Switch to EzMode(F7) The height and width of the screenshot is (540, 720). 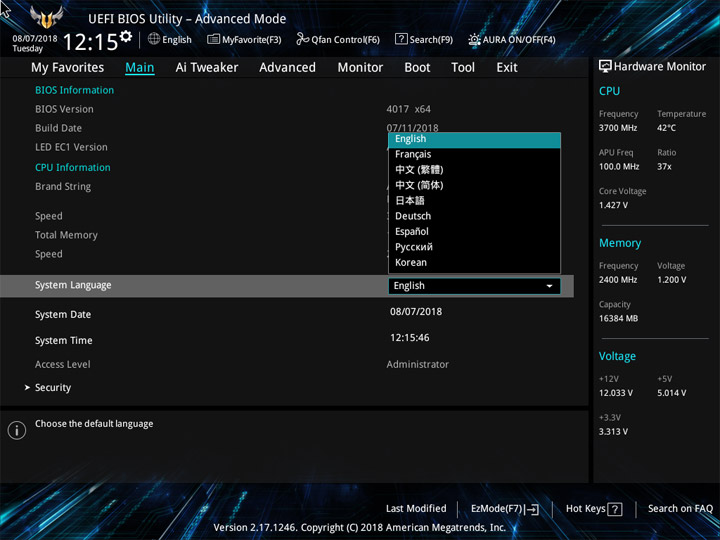pyautogui.click(x=505, y=509)
